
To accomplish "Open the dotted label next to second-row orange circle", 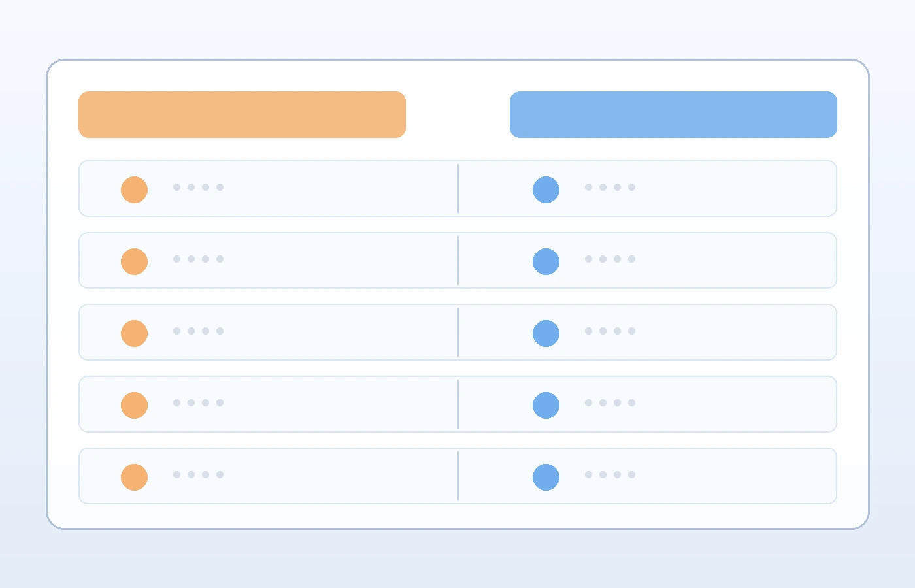I will pos(198,259).
